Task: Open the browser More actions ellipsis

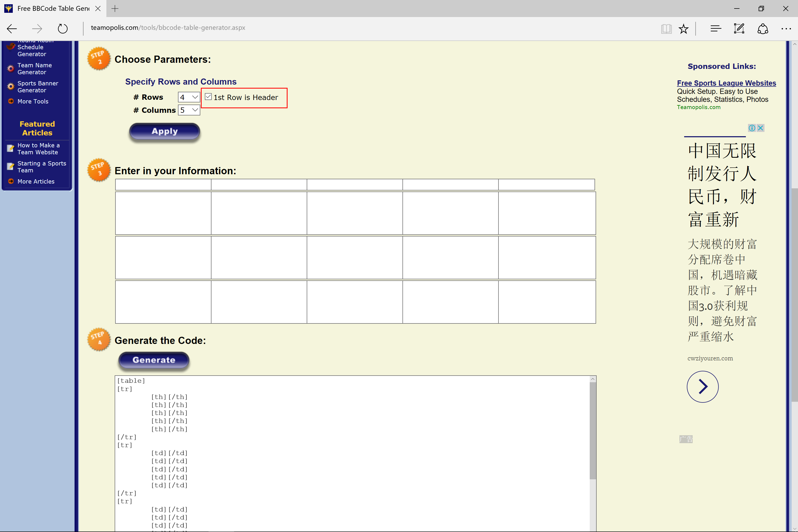Action: click(786, 29)
